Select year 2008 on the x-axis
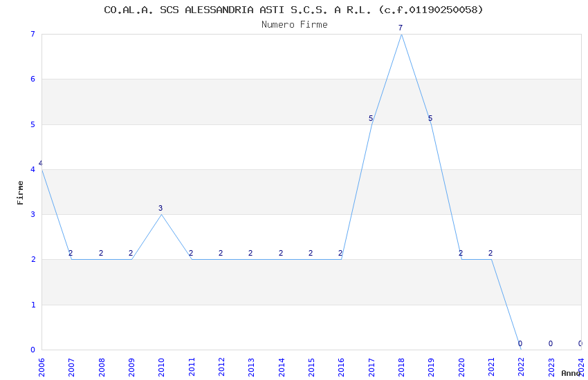The image size is (588, 380). pyautogui.click(x=101, y=367)
